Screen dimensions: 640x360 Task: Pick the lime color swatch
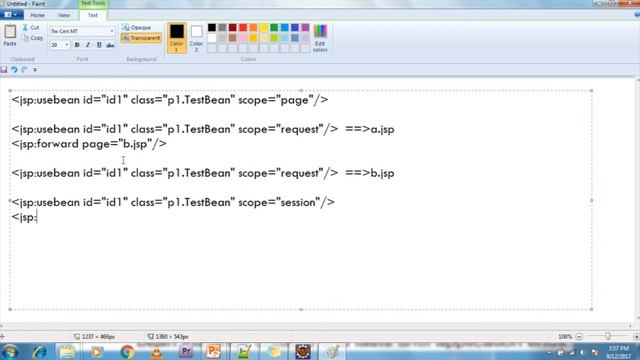[274, 38]
